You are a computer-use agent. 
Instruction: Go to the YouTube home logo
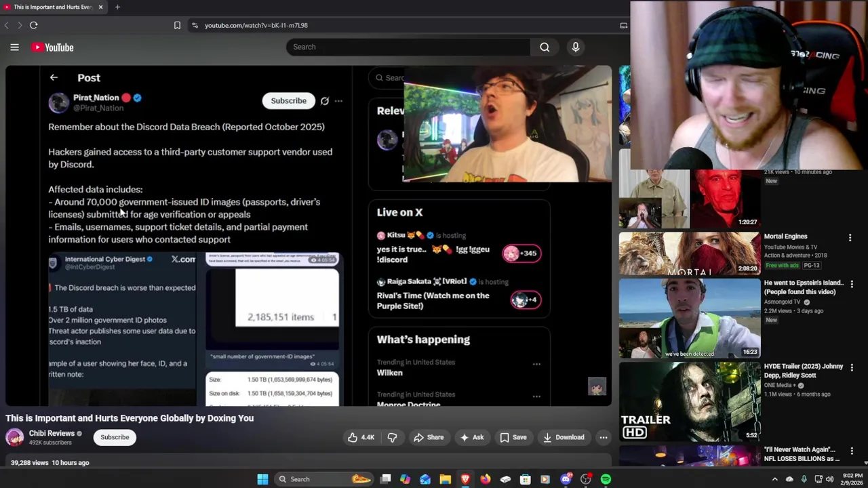[52, 47]
